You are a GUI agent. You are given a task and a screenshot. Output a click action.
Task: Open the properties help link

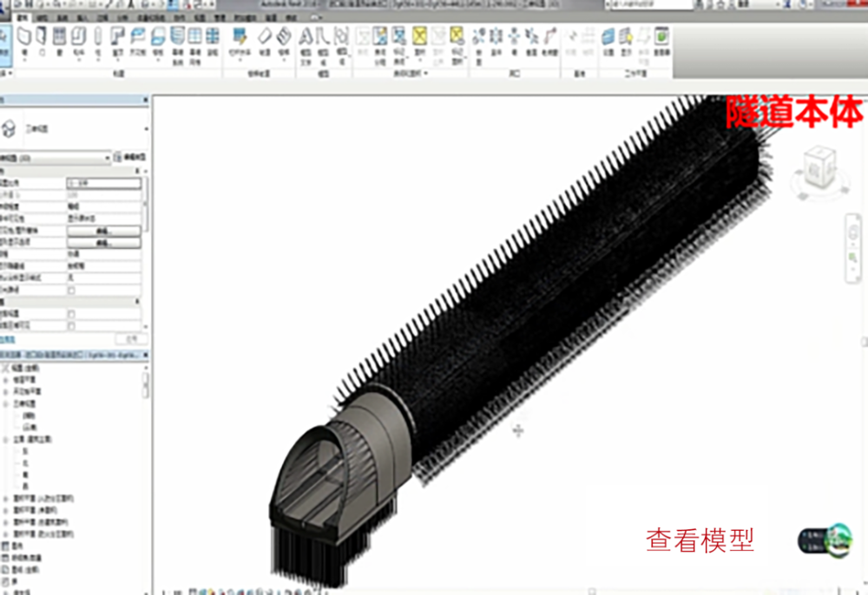pos(8,339)
